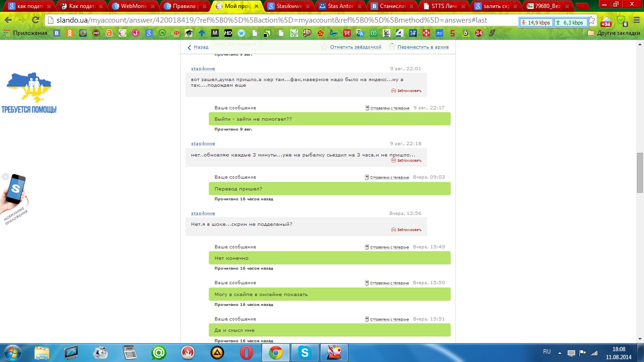Image resolution: width=644 pixels, height=362 pixels.
Task: Open Mail.ru Agent from the taskbar
Action: coord(159,353)
